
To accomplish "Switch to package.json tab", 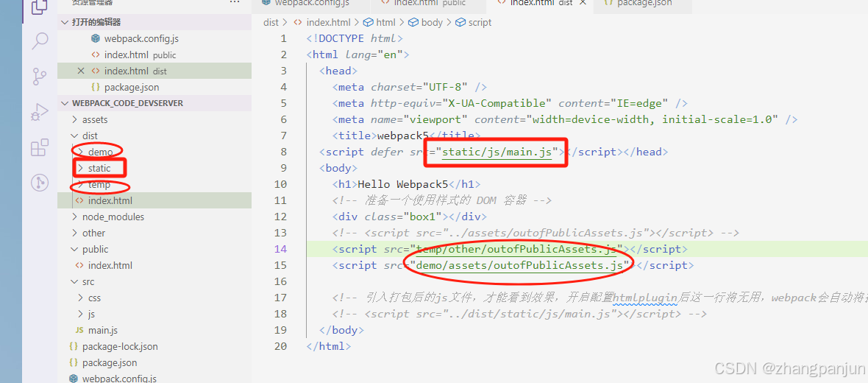I will [x=642, y=4].
